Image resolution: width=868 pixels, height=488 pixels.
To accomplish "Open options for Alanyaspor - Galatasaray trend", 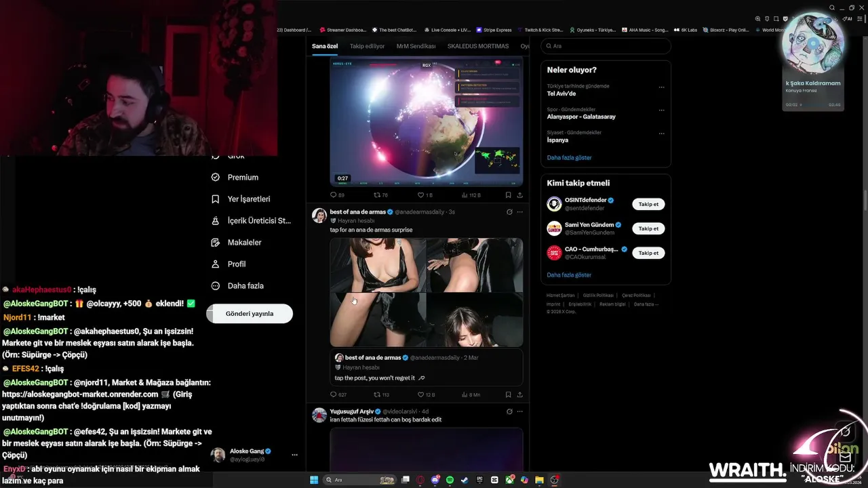I will point(661,110).
